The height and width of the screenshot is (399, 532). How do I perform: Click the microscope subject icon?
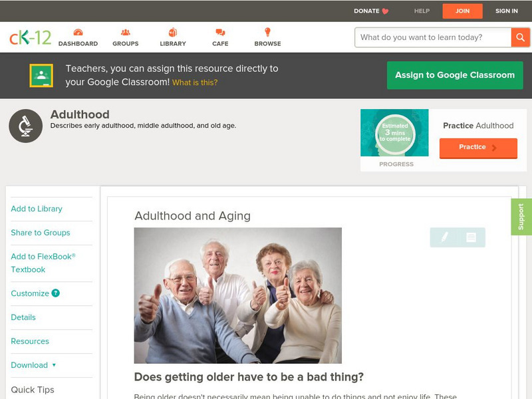pyautogui.click(x=26, y=126)
